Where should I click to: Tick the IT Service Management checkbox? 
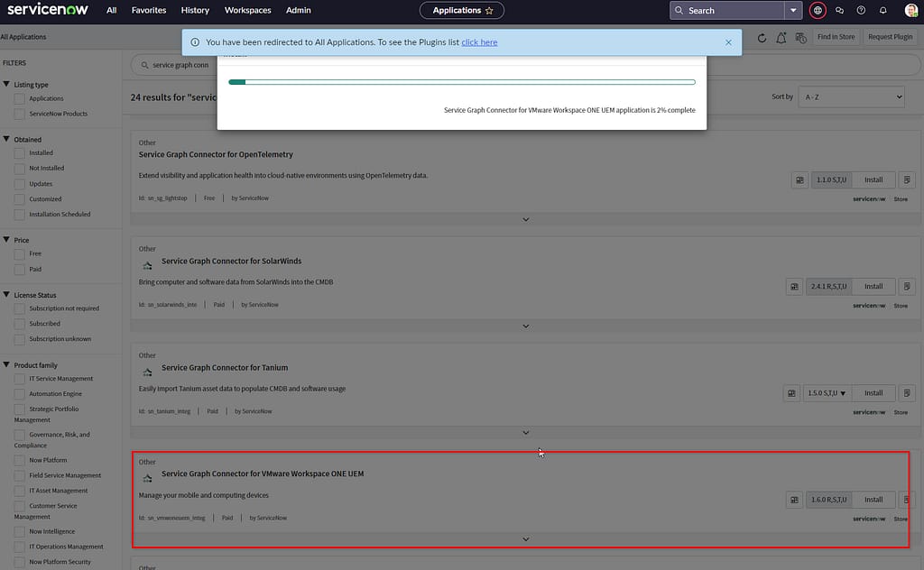coord(20,379)
